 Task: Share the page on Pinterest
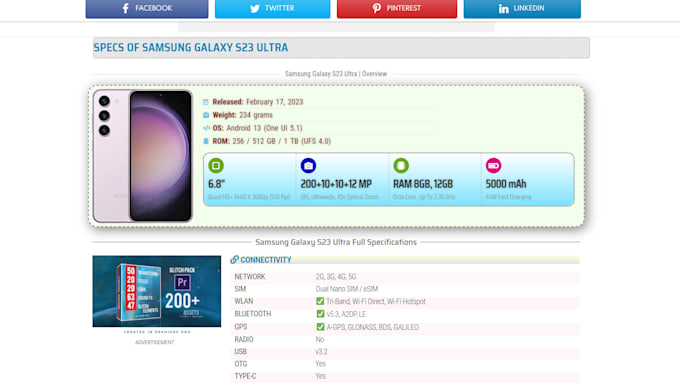[x=397, y=9]
